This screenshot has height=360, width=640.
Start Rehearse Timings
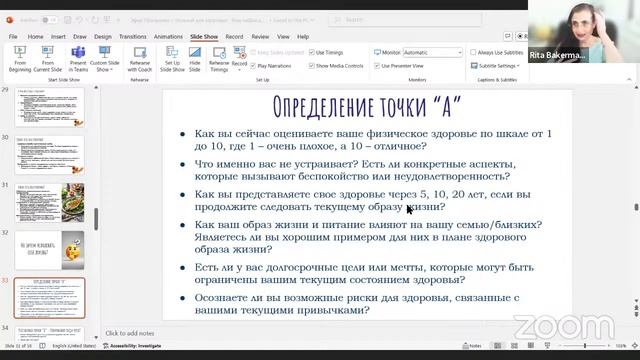click(x=219, y=59)
